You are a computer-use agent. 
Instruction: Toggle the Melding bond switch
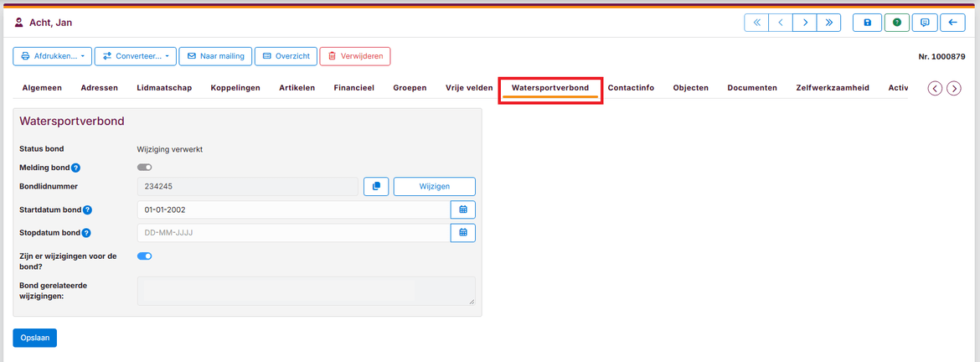point(144,167)
